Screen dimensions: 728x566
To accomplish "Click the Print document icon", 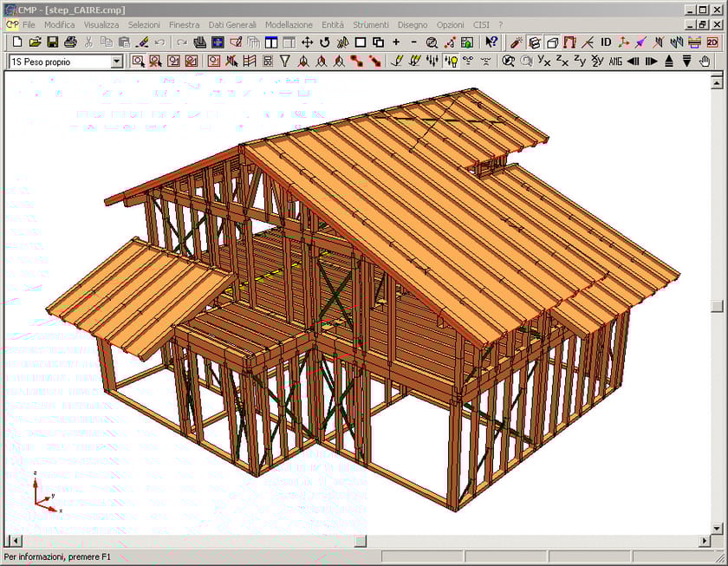I will tap(70, 41).
